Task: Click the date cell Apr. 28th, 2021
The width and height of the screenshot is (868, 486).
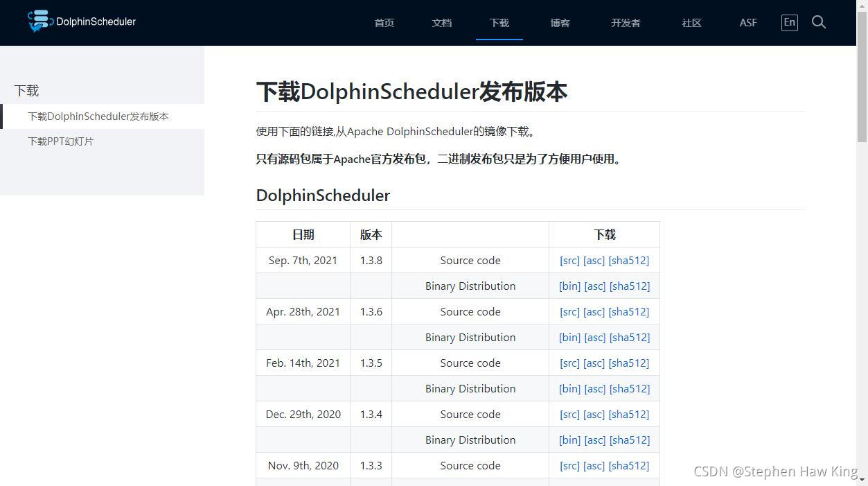Action: click(x=303, y=312)
